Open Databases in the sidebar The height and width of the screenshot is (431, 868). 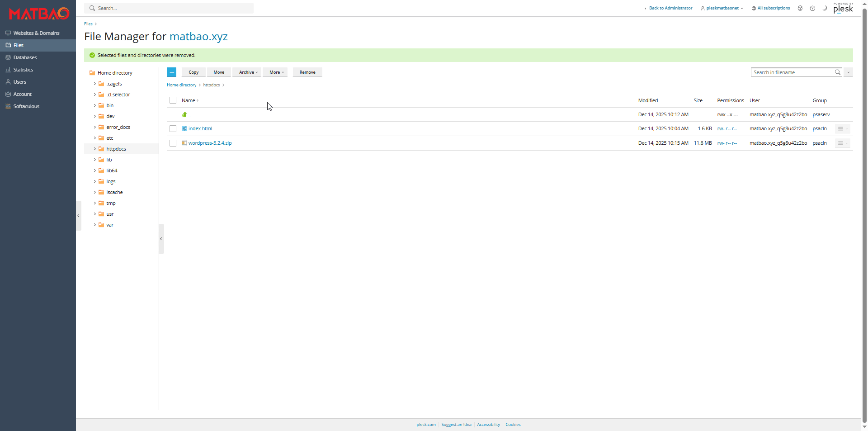[x=25, y=57]
